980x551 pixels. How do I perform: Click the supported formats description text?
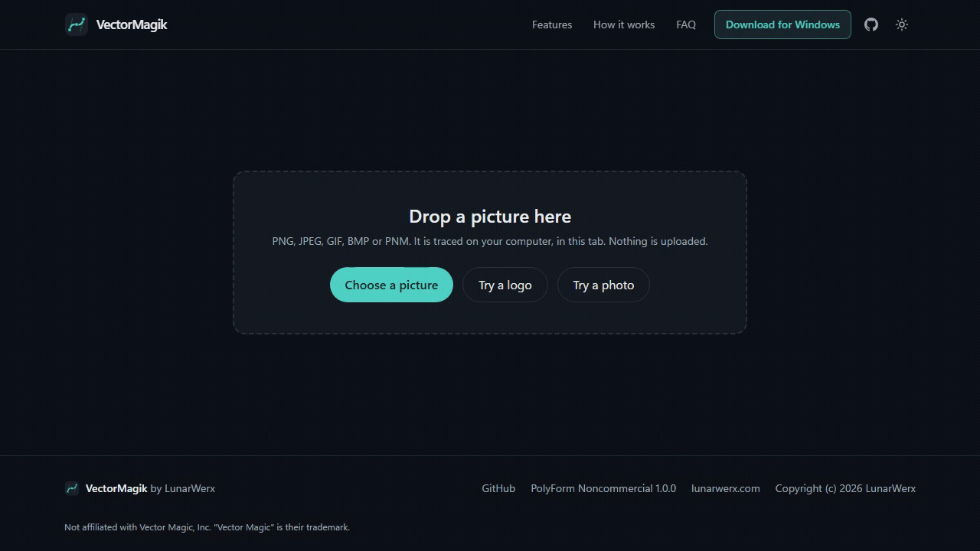(490, 241)
